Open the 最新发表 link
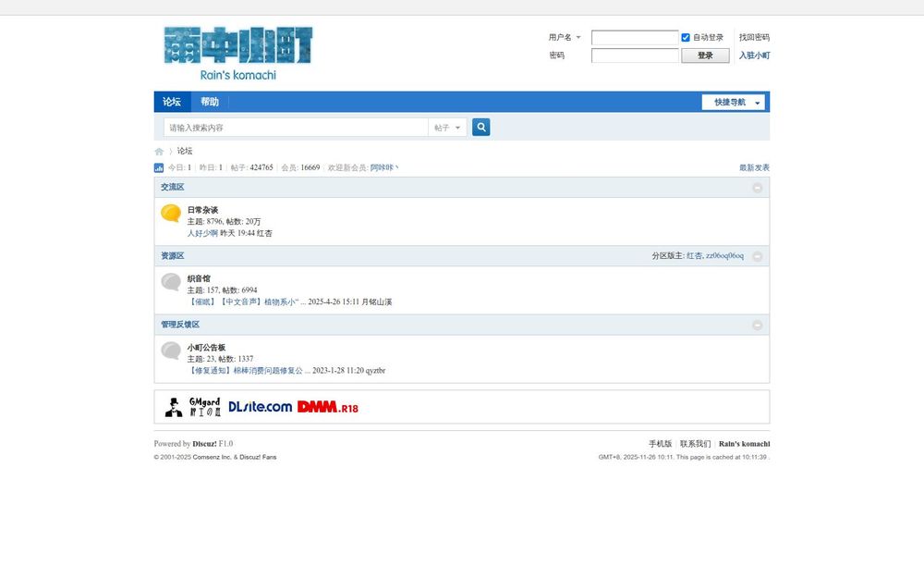 754,167
